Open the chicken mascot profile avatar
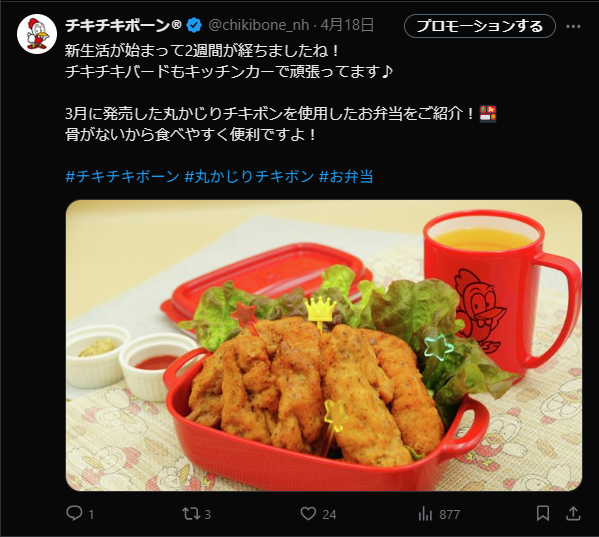Image resolution: width=599 pixels, height=537 pixels. [x=37, y=34]
